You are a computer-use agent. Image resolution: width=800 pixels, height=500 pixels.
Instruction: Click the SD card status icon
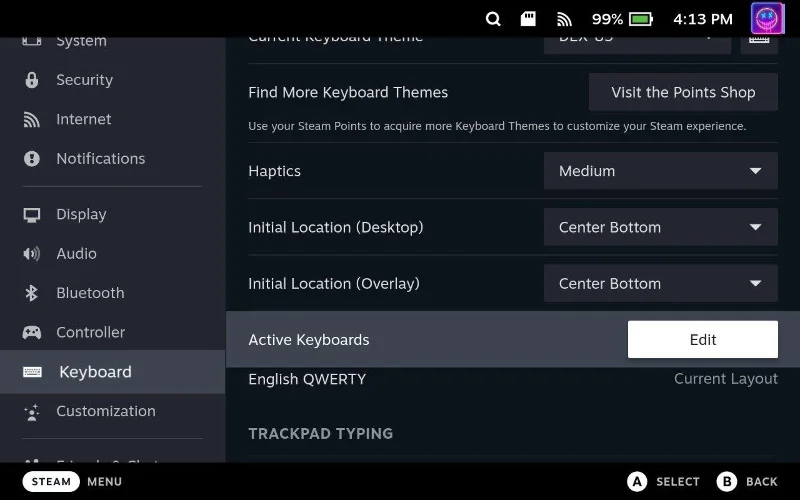pos(528,19)
